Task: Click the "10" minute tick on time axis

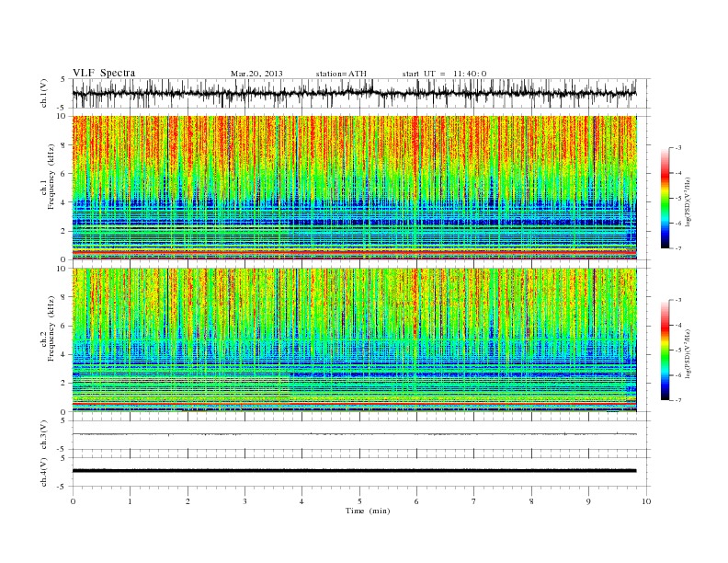Action: point(646,501)
